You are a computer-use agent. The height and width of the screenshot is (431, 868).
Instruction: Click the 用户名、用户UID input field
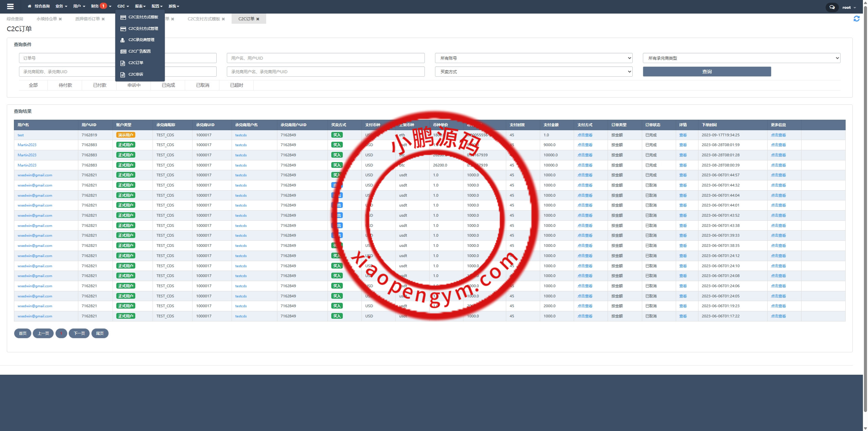325,58
